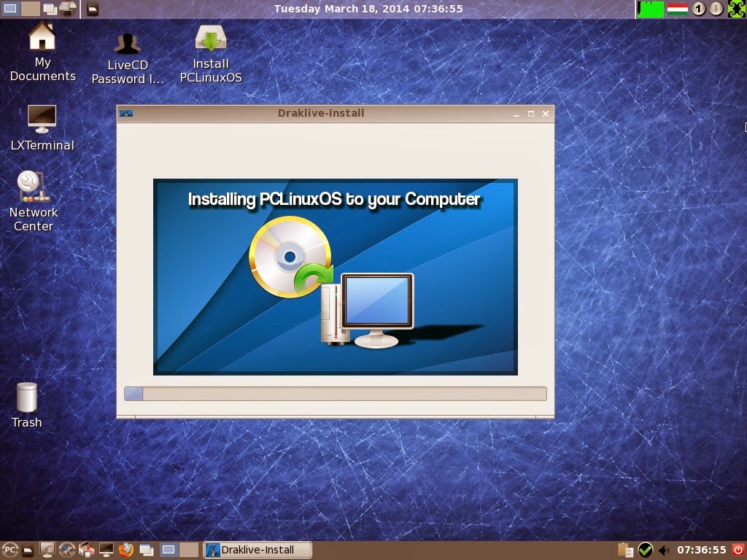747x560 pixels.
Task: Click the Draklive-Install title bar
Action: click(x=321, y=113)
